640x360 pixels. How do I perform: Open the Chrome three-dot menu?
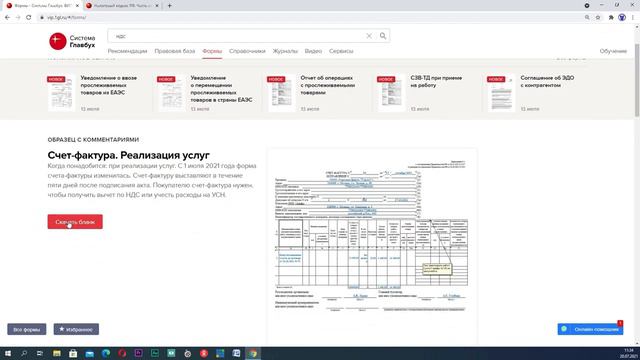[633, 18]
